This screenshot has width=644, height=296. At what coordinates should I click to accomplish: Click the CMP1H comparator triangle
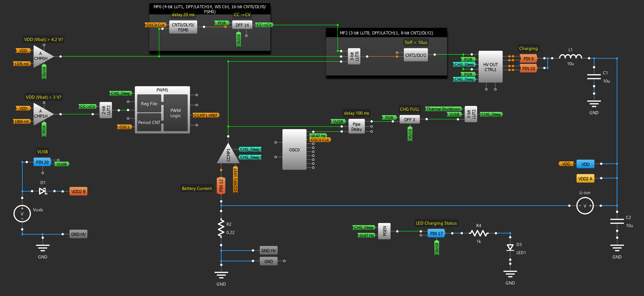[41, 114]
